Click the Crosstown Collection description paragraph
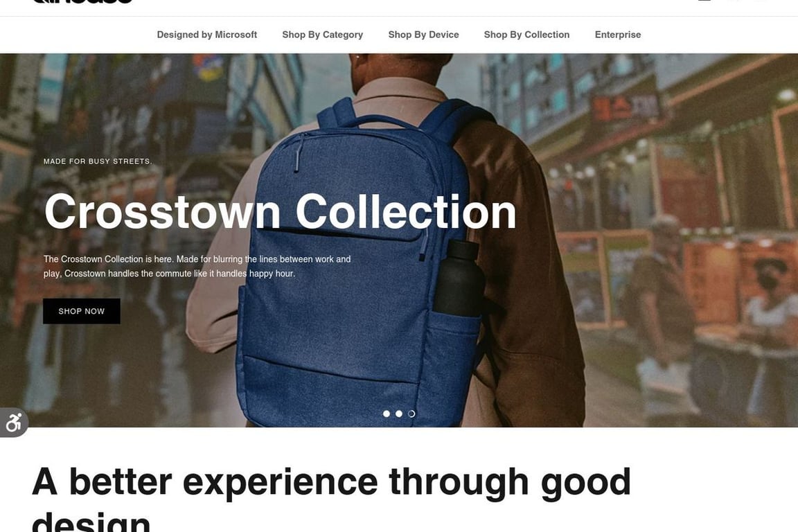The height and width of the screenshot is (532, 798). coord(197,266)
